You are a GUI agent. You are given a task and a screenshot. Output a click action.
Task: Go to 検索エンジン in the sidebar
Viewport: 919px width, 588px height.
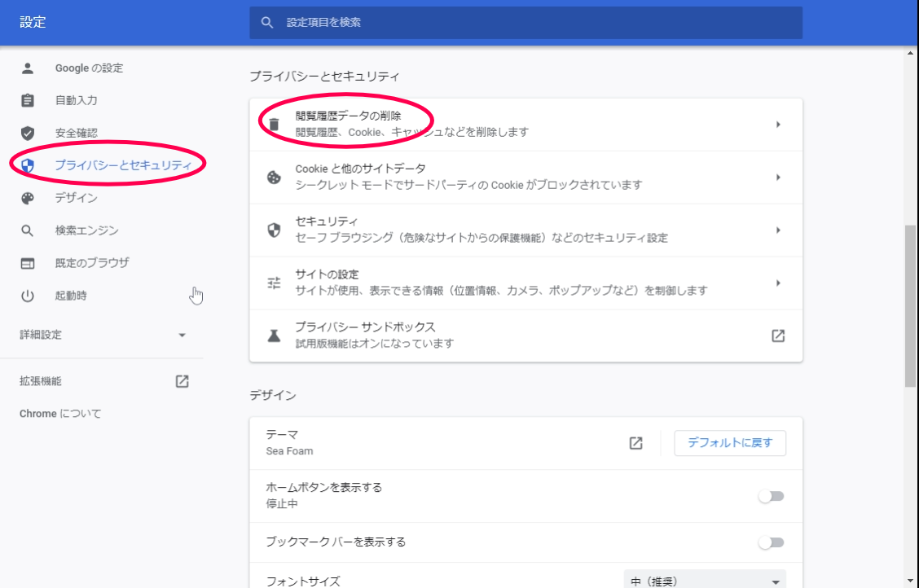[86, 230]
